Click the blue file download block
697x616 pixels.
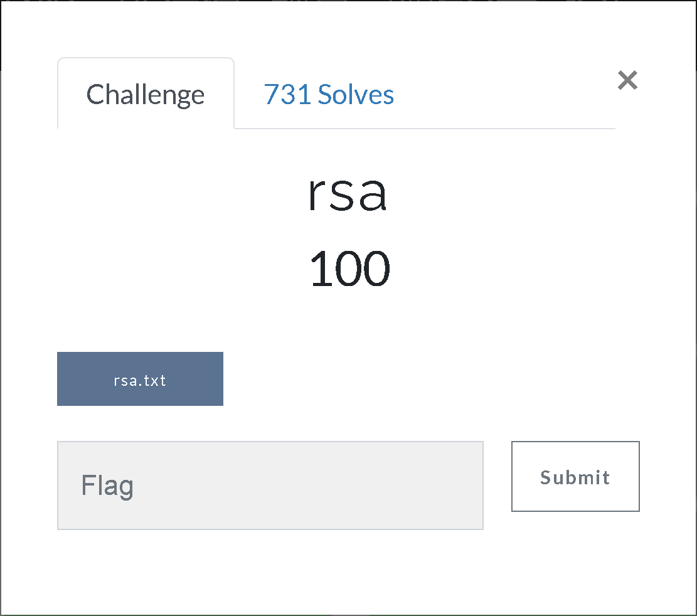point(140,379)
